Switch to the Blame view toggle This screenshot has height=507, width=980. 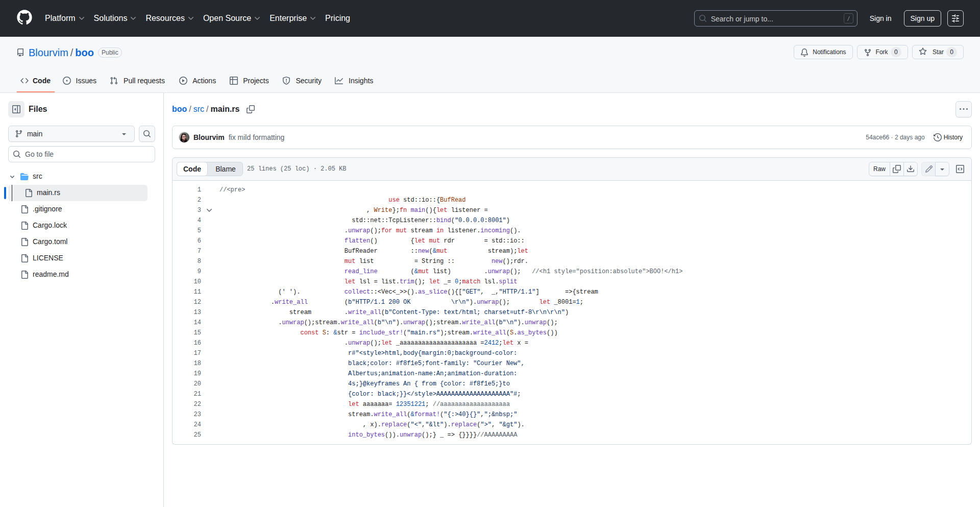point(225,169)
